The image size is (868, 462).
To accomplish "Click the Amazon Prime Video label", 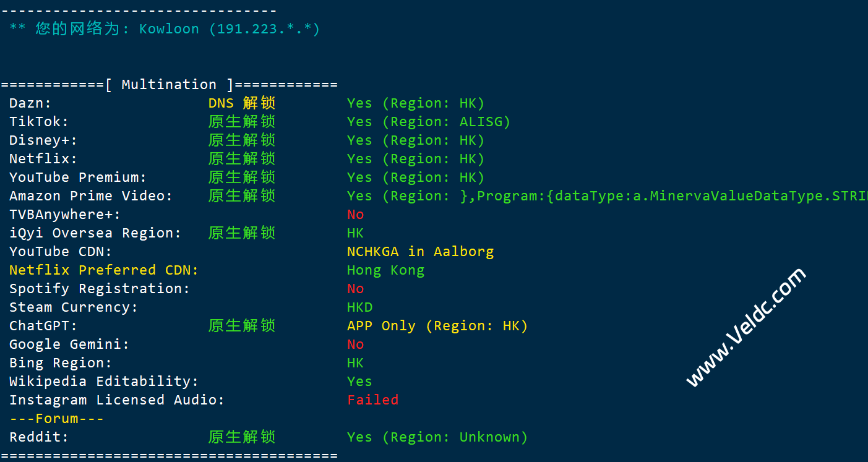I will tap(91, 196).
